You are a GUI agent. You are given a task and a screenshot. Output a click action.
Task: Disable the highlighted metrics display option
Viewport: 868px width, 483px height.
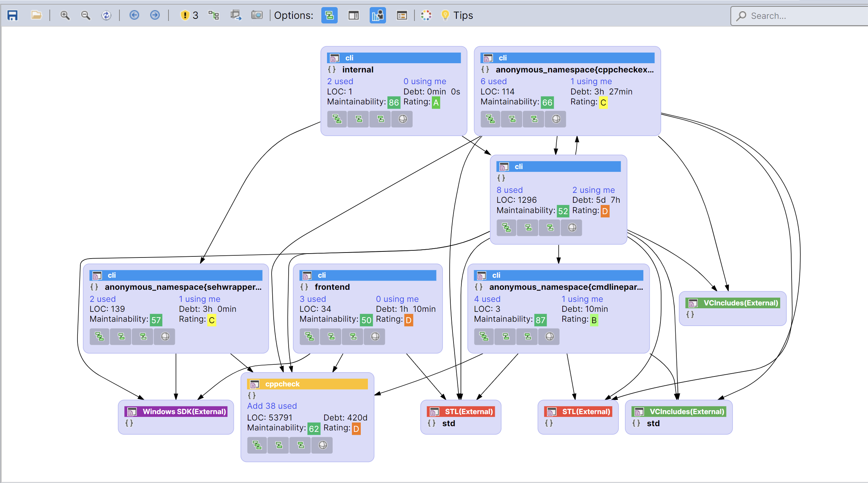(377, 16)
